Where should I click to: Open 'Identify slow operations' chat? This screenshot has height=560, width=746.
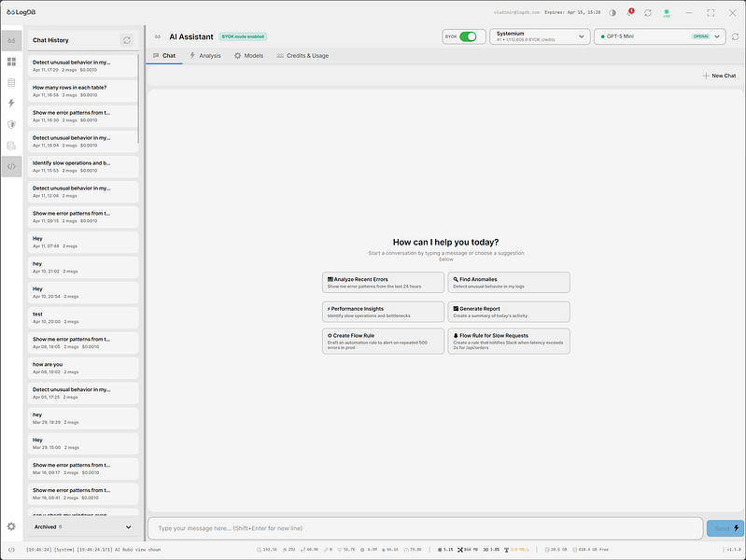click(x=83, y=166)
